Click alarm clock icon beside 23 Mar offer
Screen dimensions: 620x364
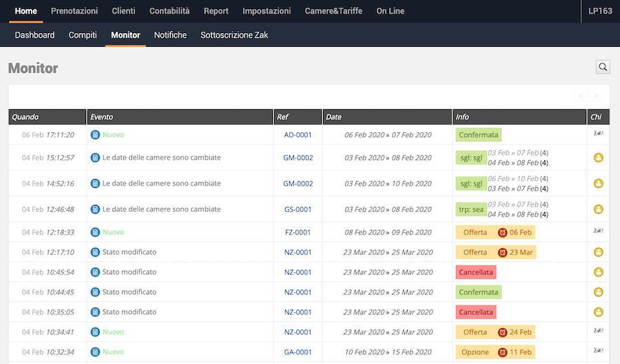(502, 253)
